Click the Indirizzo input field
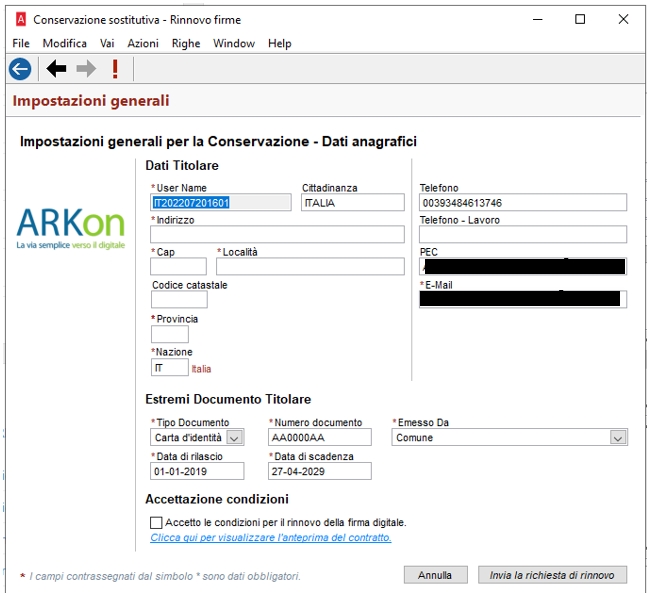Screen dimensions: 647x596 tap(277, 234)
